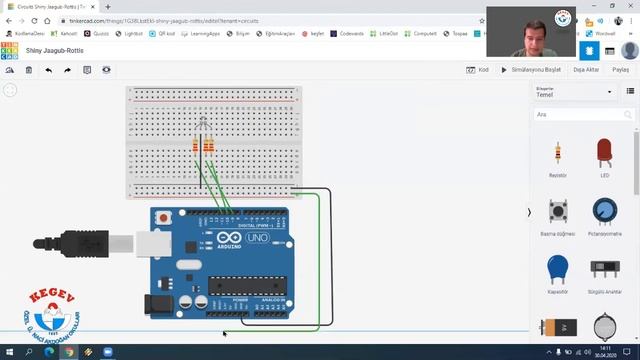
Task: Open the user profile avatar
Action: pyautogui.click(x=629, y=51)
